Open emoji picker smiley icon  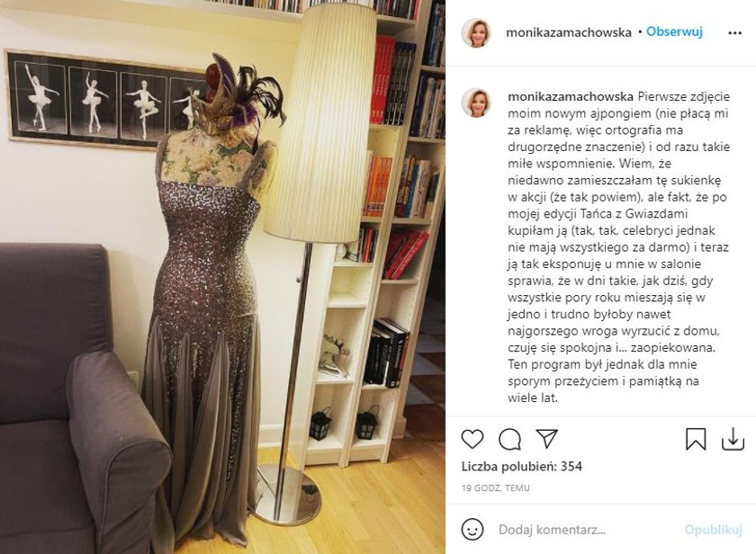[x=472, y=530]
